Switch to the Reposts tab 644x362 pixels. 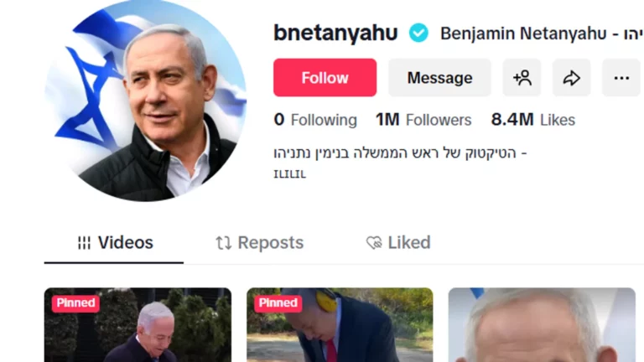pos(260,243)
